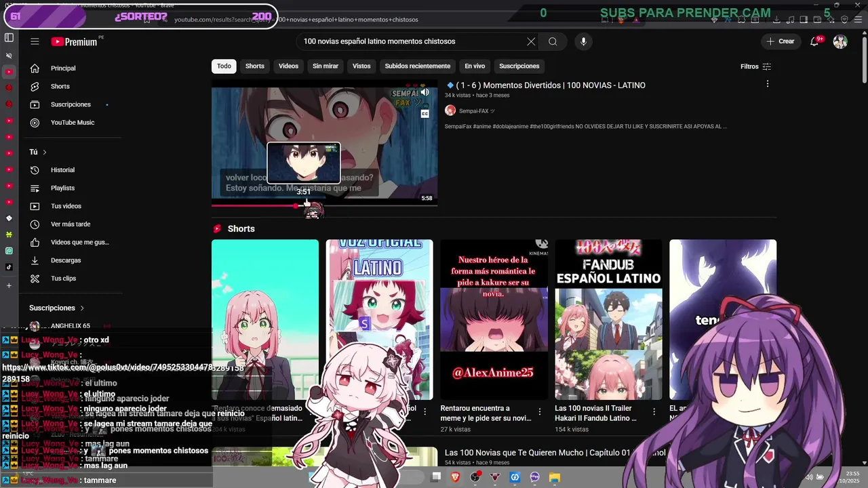Open Ver más tarde list
The height and width of the screenshot is (488, 868).
point(69,224)
